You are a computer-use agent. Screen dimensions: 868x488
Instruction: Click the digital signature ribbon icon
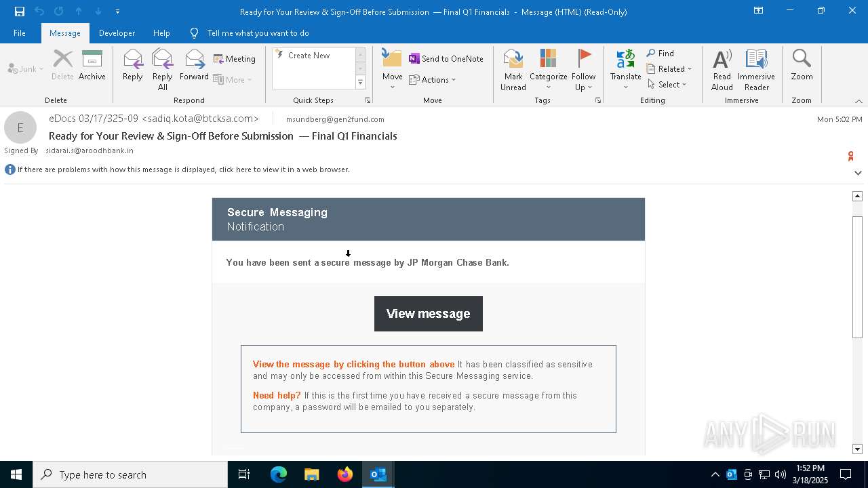point(850,157)
